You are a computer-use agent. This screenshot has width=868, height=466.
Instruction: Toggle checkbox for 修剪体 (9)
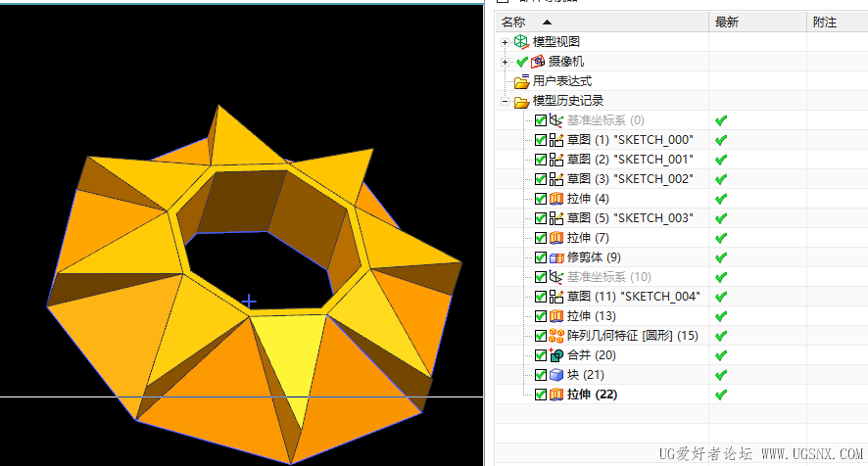click(x=541, y=257)
